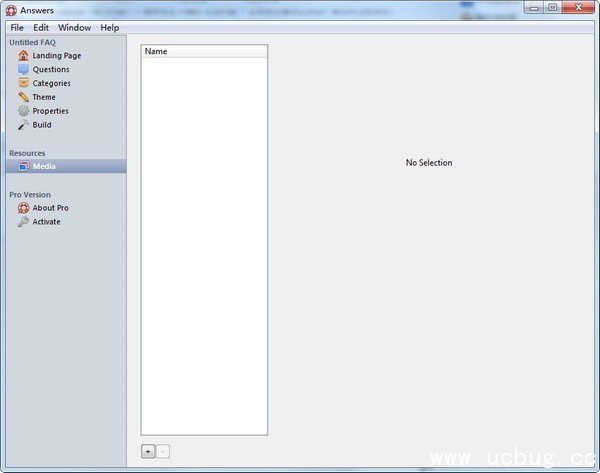The image size is (600, 473).
Task: Open the Help menu
Action: click(109, 28)
